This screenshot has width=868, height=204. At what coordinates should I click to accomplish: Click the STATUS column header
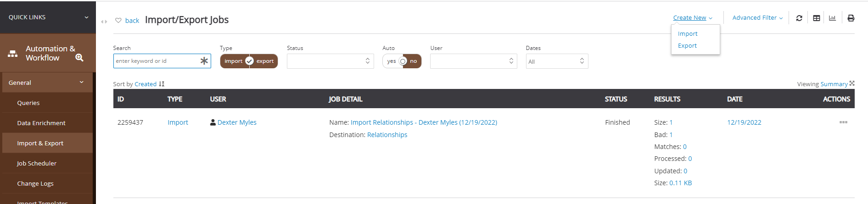click(x=616, y=99)
